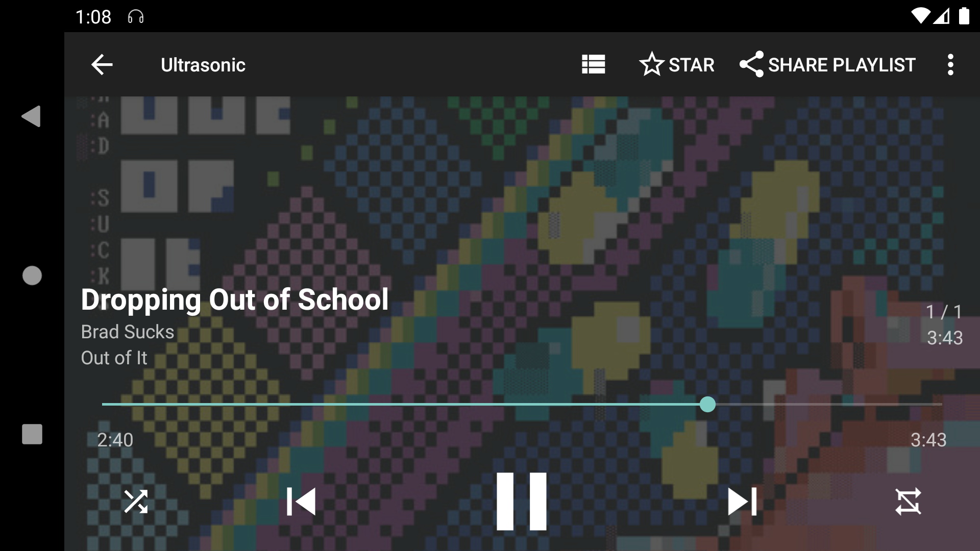Screen dimensions: 980x551
Task: Click the song title Dropping Out of School
Action: click(x=235, y=299)
